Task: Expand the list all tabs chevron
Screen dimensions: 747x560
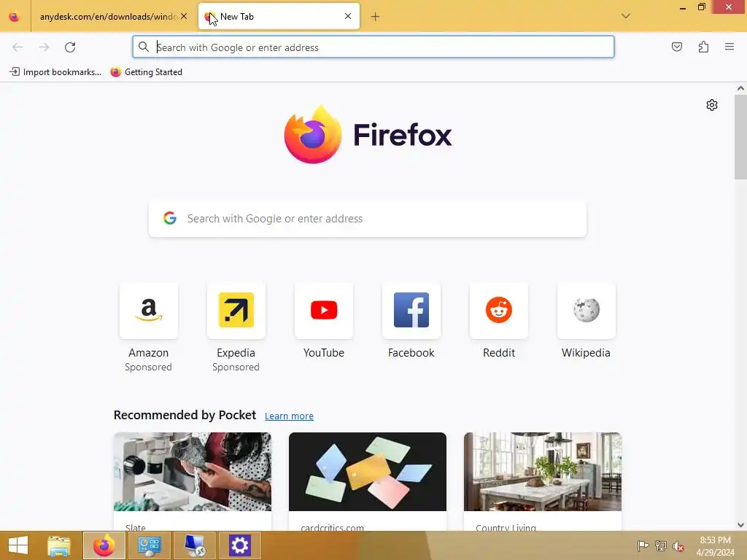Action: (x=625, y=16)
